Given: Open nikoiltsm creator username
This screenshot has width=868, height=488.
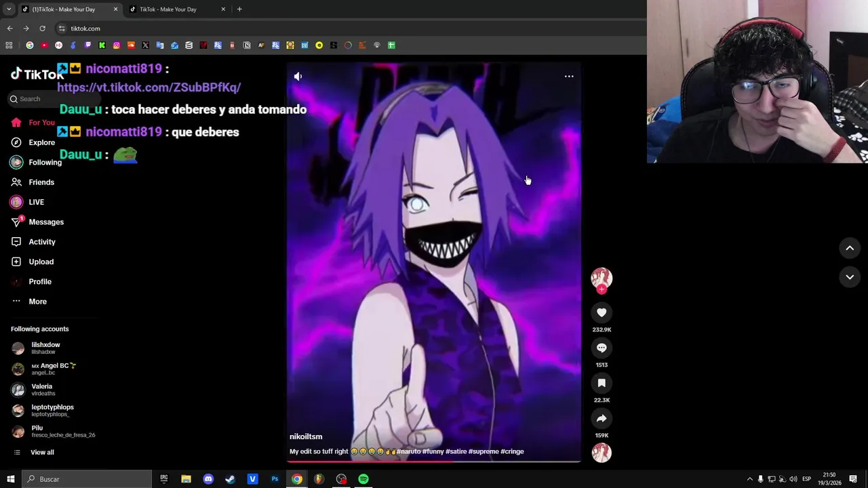Looking at the screenshot, I should point(306,436).
